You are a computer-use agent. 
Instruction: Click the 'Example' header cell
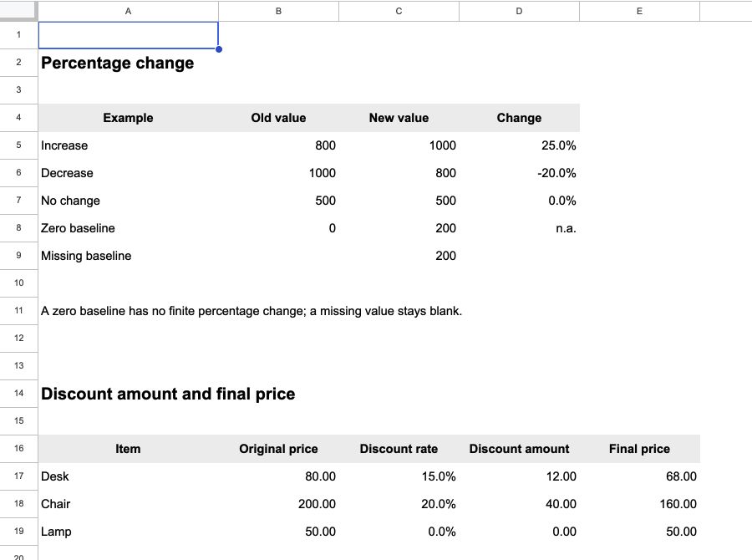pyautogui.click(x=128, y=118)
